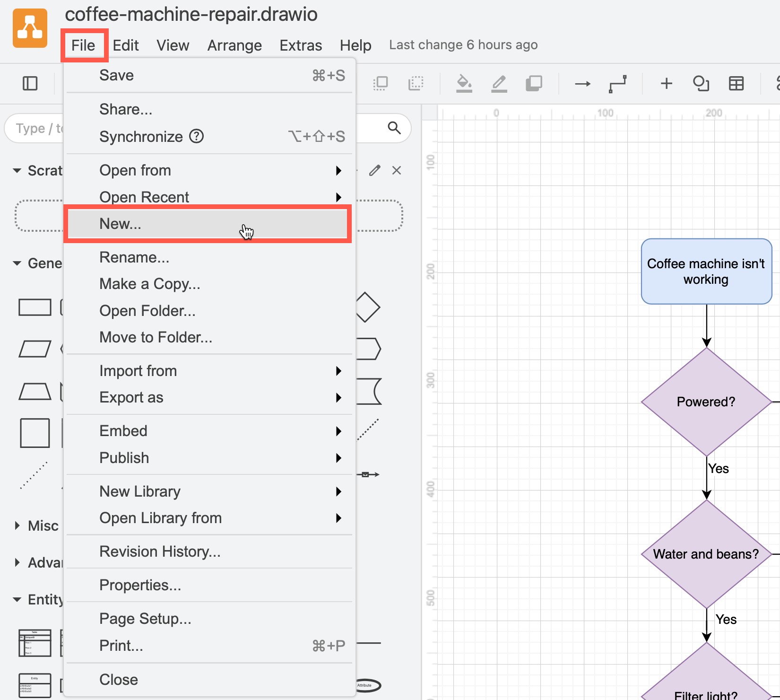Select the diamond shape in shape panel
Screen dimensions: 780x700
[367, 307]
